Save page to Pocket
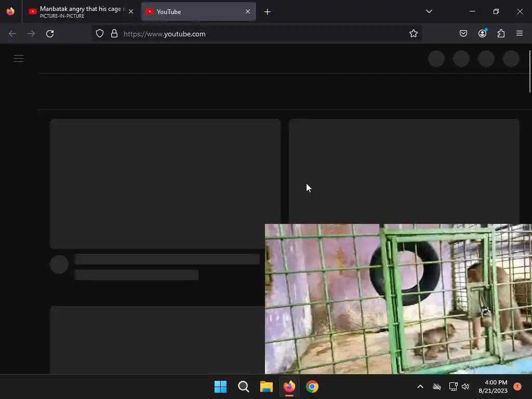The image size is (532, 399). 463,33
